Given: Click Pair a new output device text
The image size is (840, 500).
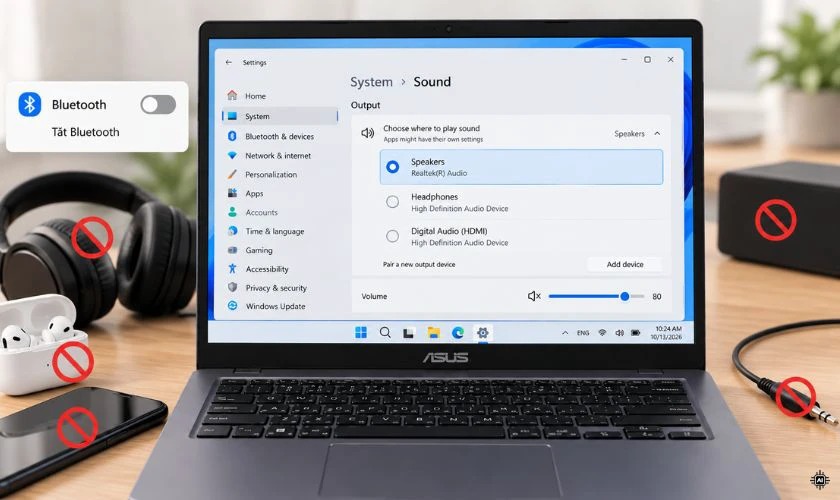Looking at the screenshot, I should pos(419,265).
